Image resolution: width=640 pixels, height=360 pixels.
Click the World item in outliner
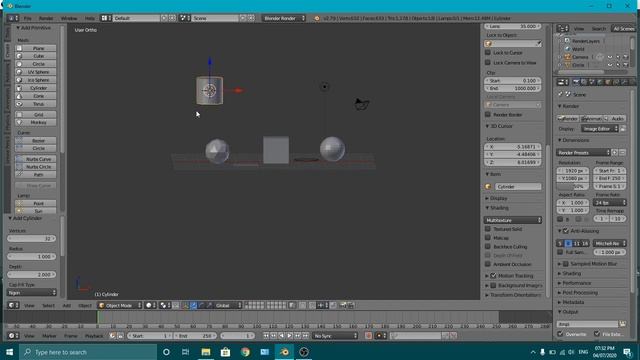point(578,49)
